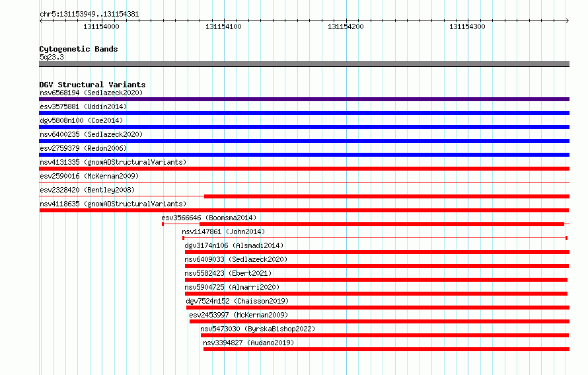Image resolution: width=588 pixels, height=375 pixels.
Task: Click the Cytogenetic Bands track title
Action: click(x=79, y=49)
